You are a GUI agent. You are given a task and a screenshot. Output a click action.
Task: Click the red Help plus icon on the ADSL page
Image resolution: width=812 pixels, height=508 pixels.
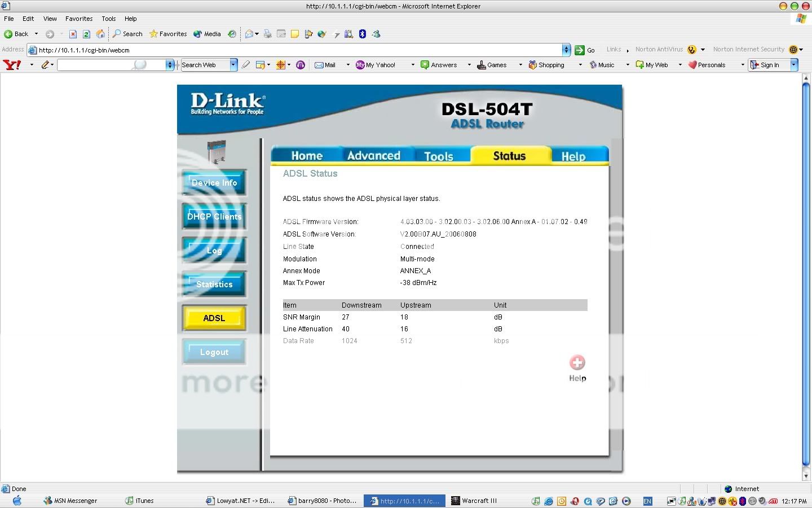click(577, 362)
